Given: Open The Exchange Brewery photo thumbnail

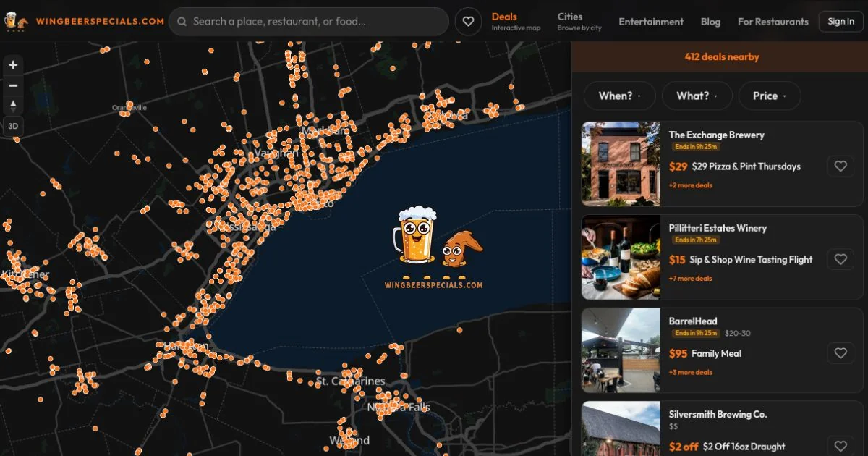Looking at the screenshot, I should (x=621, y=164).
